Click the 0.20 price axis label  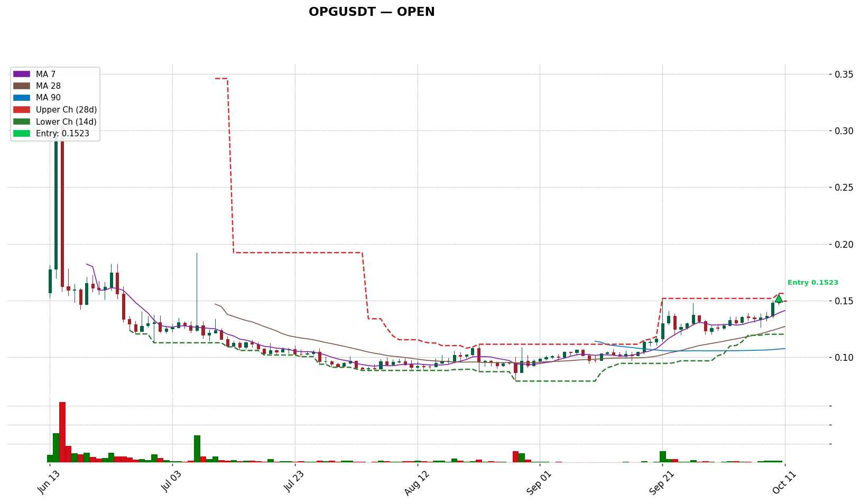click(x=845, y=244)
